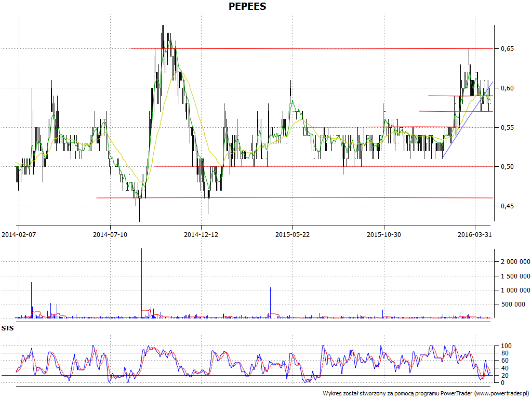Image resolution: width=532 pixels, height=399 pixels.
Task: Select the 0,60 price axis label
Action: (x=507, y=88)
